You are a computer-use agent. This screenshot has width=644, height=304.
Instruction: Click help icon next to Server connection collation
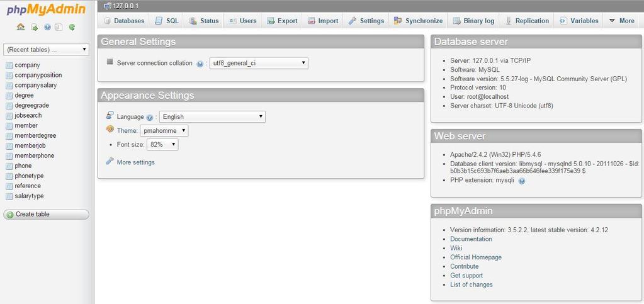pyautogui.click(x=200, y=64)
